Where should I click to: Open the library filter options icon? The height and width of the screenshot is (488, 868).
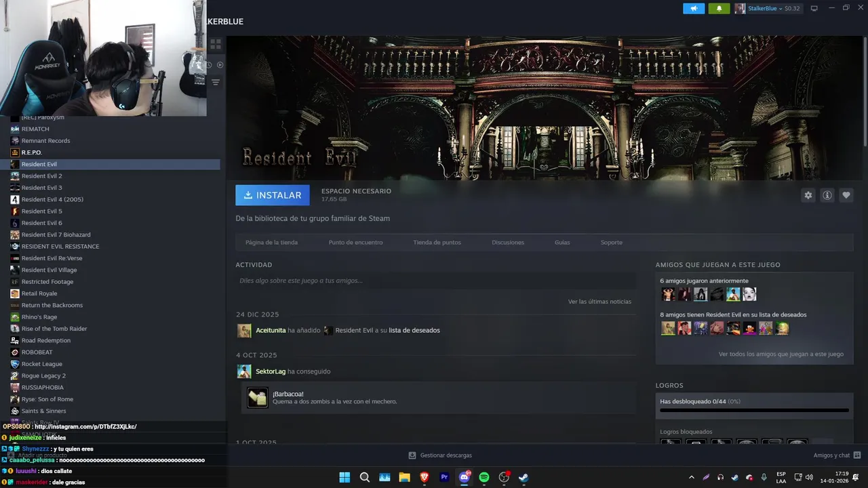pos(216,82)
